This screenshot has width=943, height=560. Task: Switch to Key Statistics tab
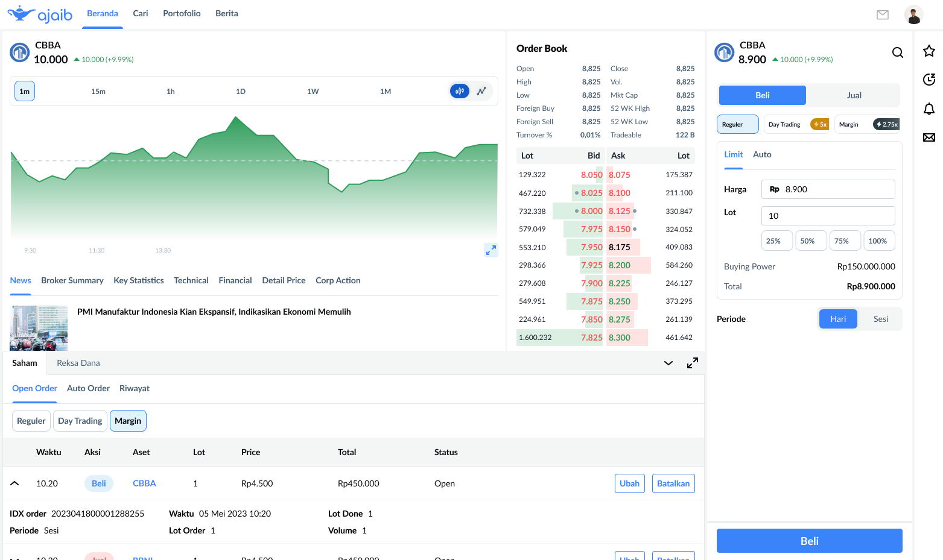139,280
